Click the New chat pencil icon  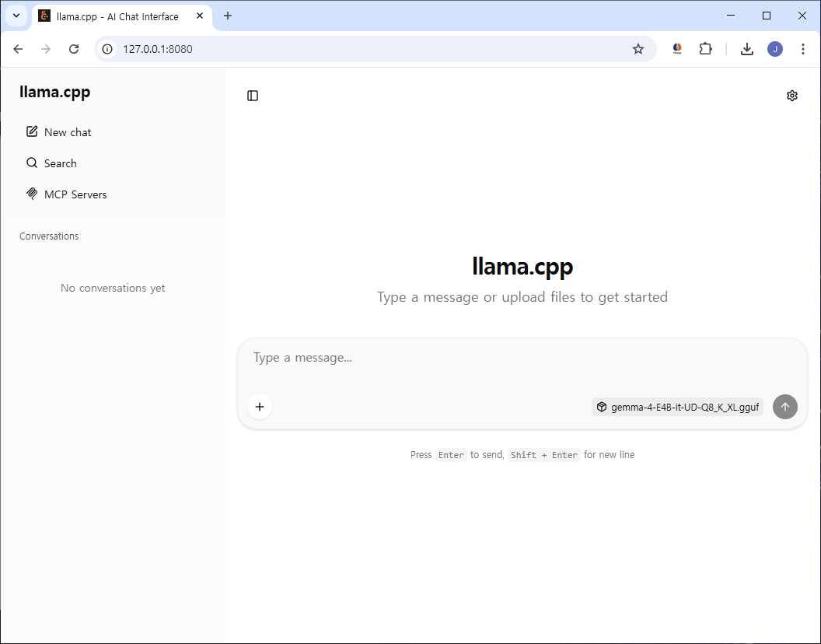pos(32,131)
